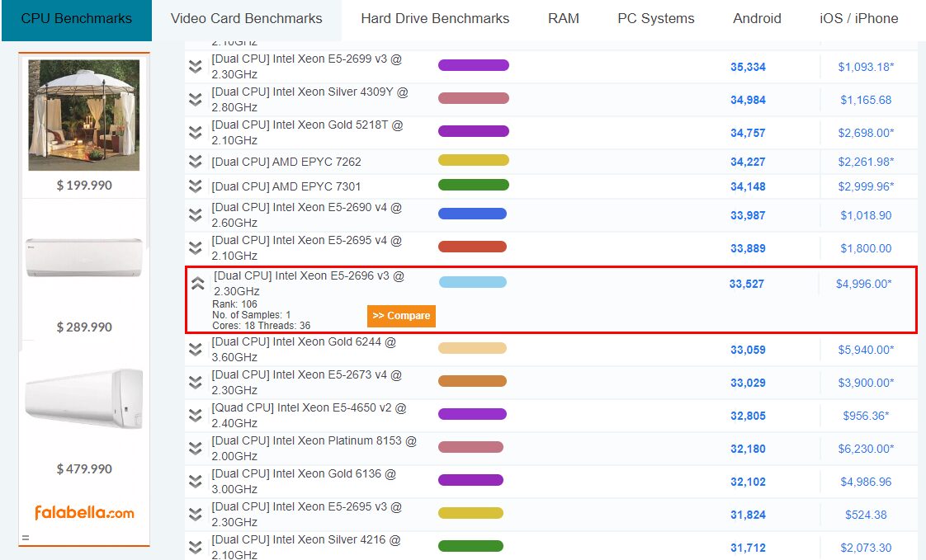Click score 33,527
The height and width of the screenshot is (560, 926).
click(746, 285)
